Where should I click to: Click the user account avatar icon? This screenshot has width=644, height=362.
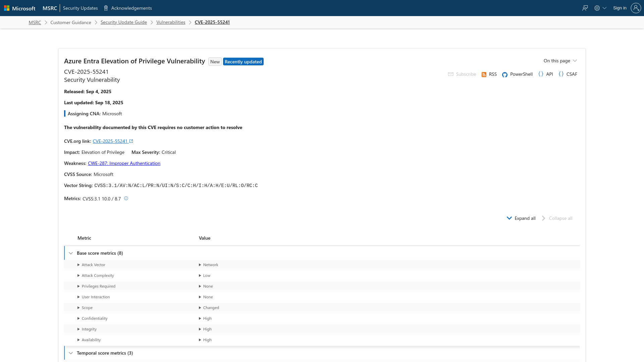[x=636, y=8]
